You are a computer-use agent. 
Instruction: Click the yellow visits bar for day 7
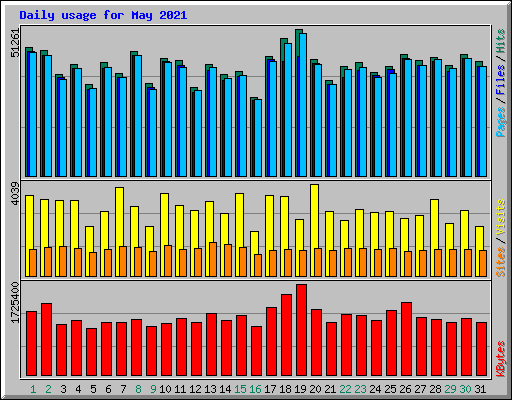[x=119, y=232]
